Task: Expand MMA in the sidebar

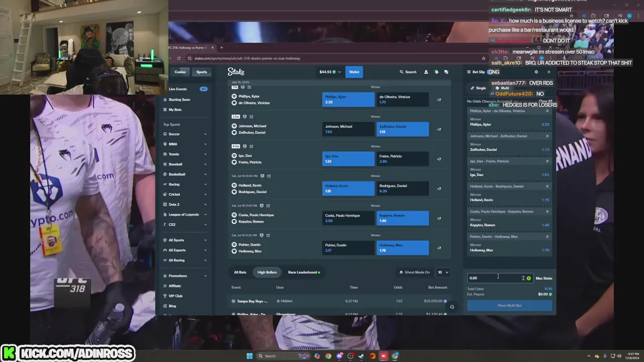Action: pyautogui.click(x=205, y=144)
